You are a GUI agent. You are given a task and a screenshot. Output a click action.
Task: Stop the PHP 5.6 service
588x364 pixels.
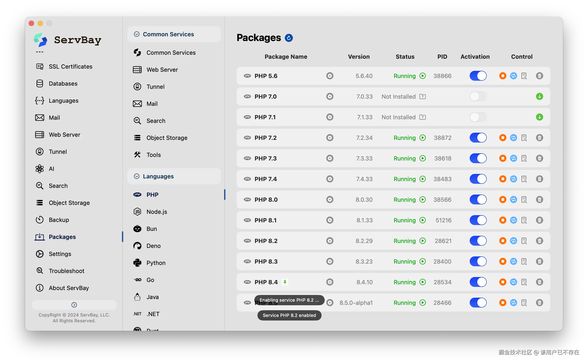click(x=503, y=76)
